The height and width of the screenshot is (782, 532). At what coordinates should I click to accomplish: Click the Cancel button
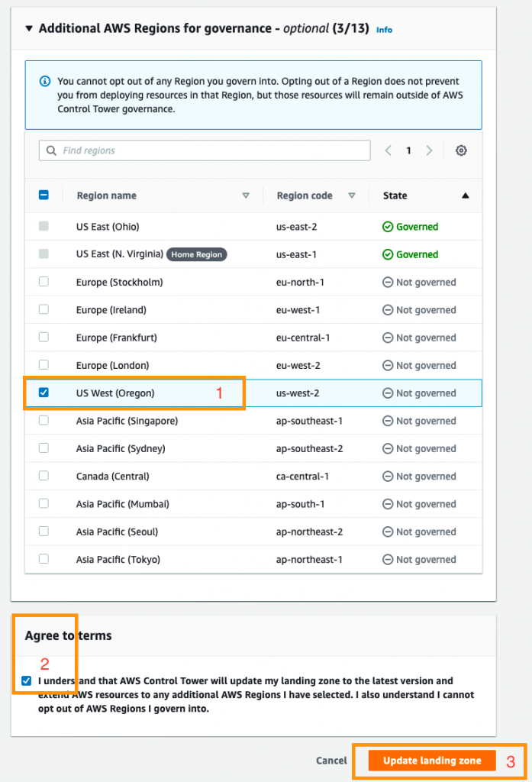coord(331,761)
